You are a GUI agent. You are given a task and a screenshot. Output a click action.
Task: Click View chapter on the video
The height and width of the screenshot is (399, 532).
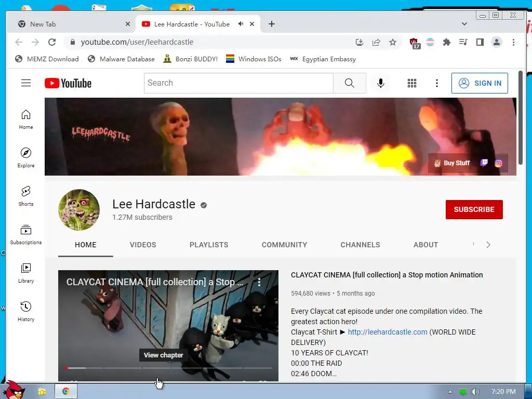164,355
